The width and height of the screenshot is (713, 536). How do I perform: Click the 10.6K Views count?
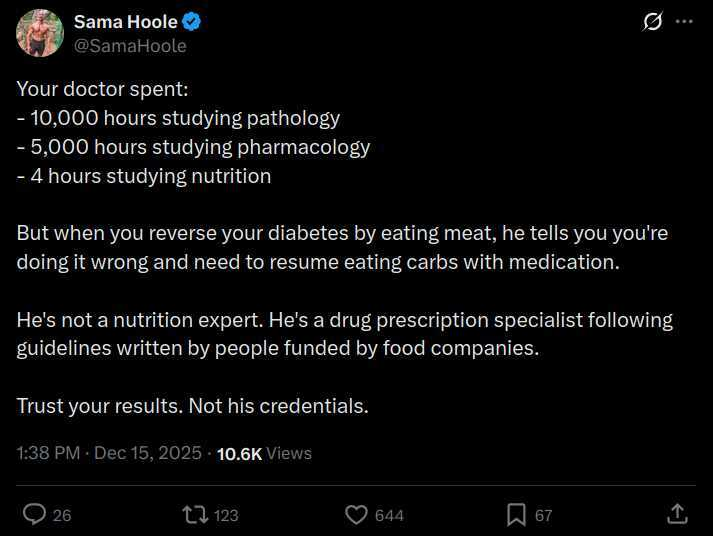264,453
